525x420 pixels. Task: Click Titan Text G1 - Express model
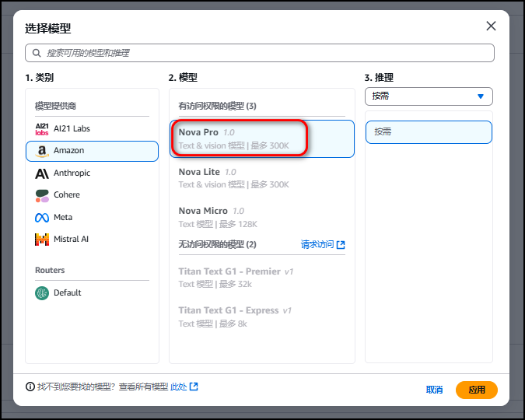coord(262,317)
